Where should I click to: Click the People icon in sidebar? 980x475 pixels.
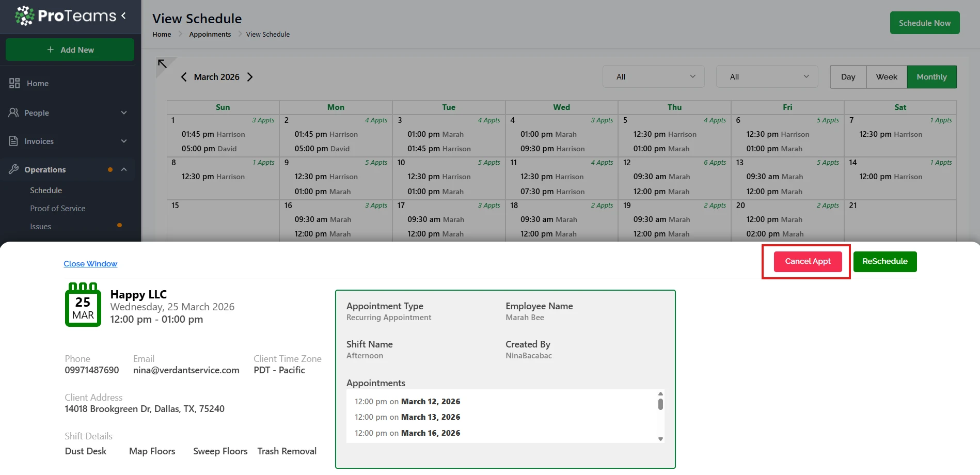click(14, 113)
